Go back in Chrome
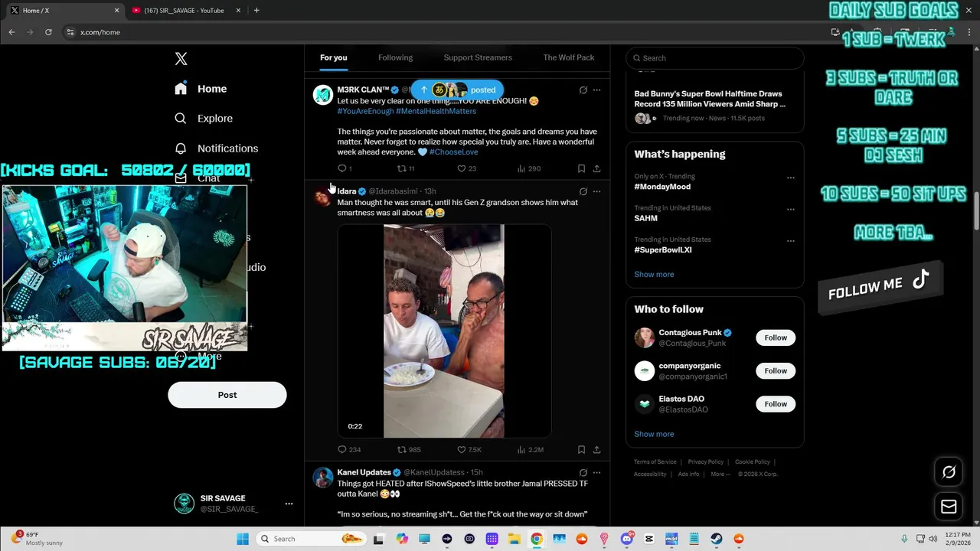The height and width of the screenshot is (551, 980). click(x=11, y=32)
